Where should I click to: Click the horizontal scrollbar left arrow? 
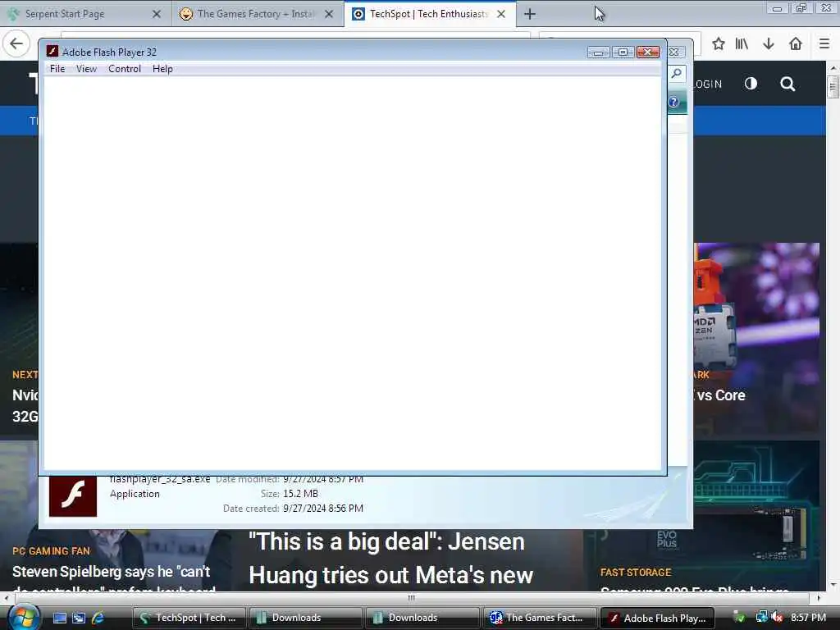coord(6,597)
